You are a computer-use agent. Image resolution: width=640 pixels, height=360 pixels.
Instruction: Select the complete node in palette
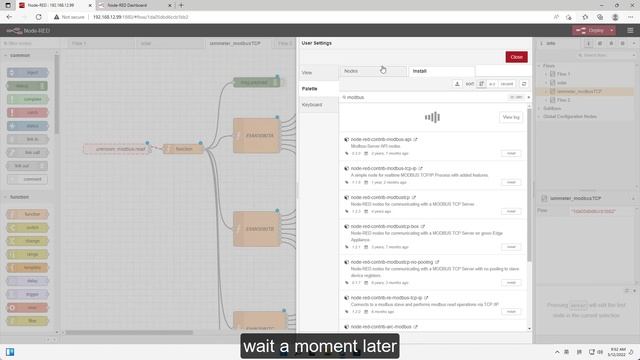[x=27, y=99]
